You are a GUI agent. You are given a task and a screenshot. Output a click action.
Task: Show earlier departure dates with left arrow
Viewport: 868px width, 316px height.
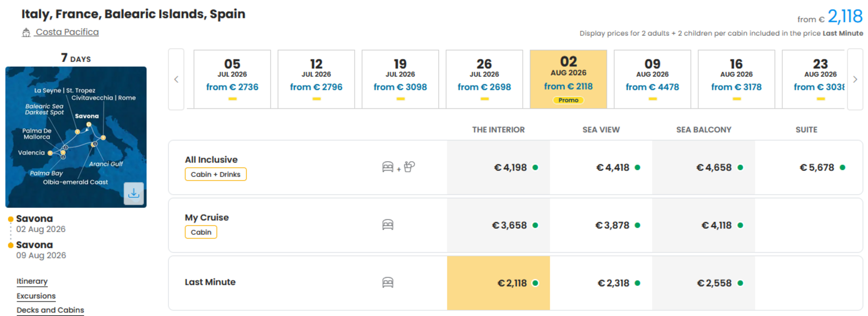pyautogui.click(x=176, y=79)
